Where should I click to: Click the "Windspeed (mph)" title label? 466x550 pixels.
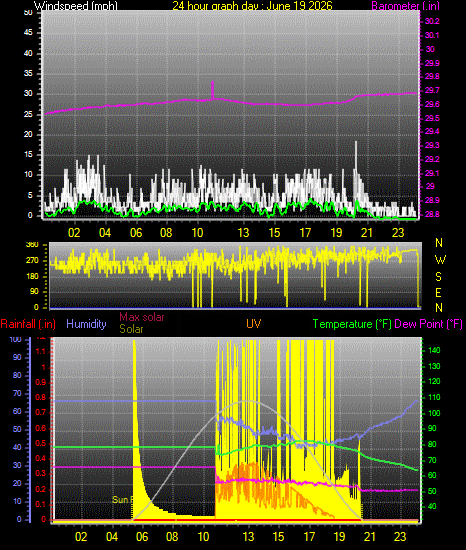(75, 6)
